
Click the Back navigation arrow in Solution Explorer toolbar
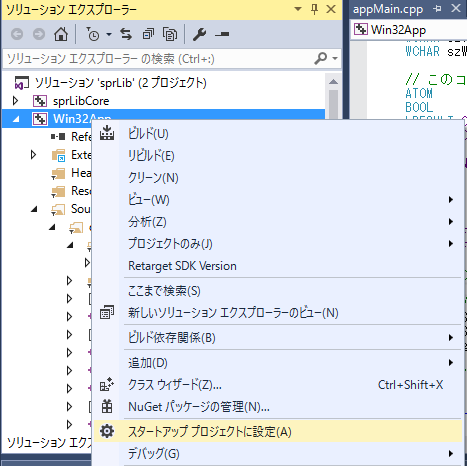tap(17, 34)
